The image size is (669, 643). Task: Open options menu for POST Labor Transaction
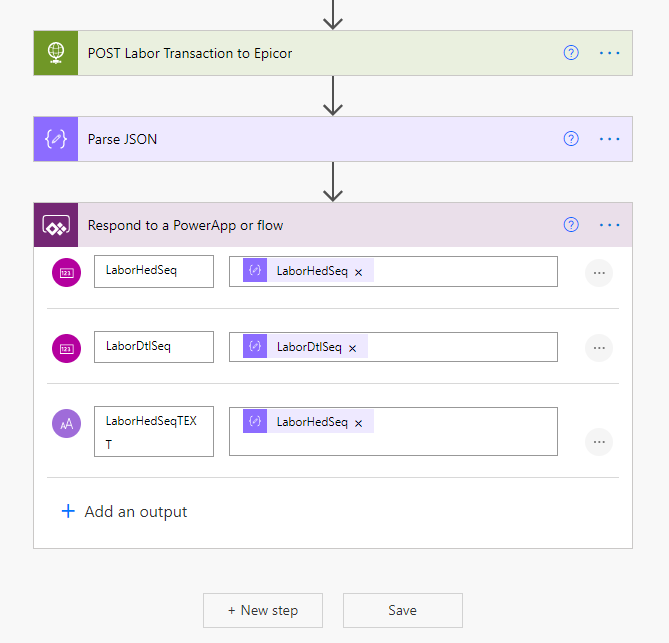coord(610,53)
